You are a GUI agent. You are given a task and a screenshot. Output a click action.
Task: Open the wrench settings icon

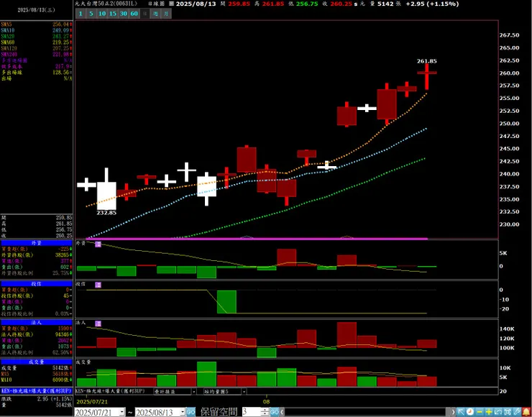517,412
